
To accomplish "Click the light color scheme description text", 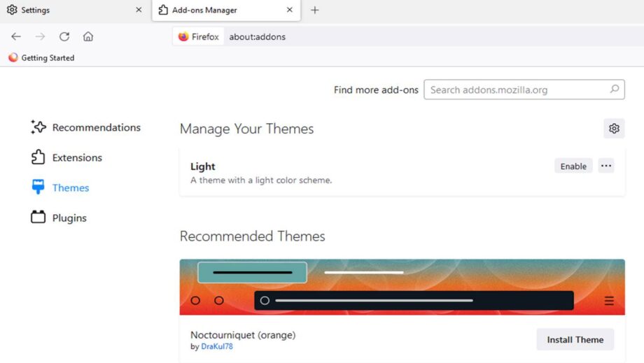I will pos(261,180).
